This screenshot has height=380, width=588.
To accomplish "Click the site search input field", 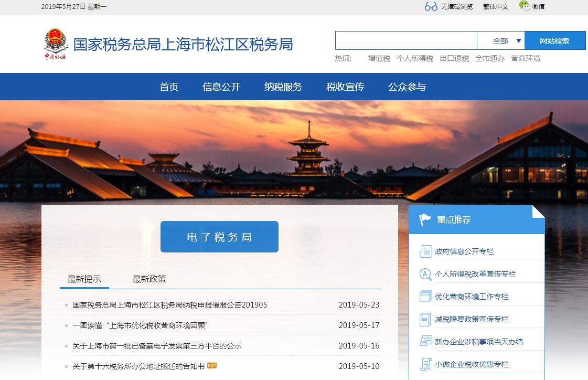I will click(405, 40).
